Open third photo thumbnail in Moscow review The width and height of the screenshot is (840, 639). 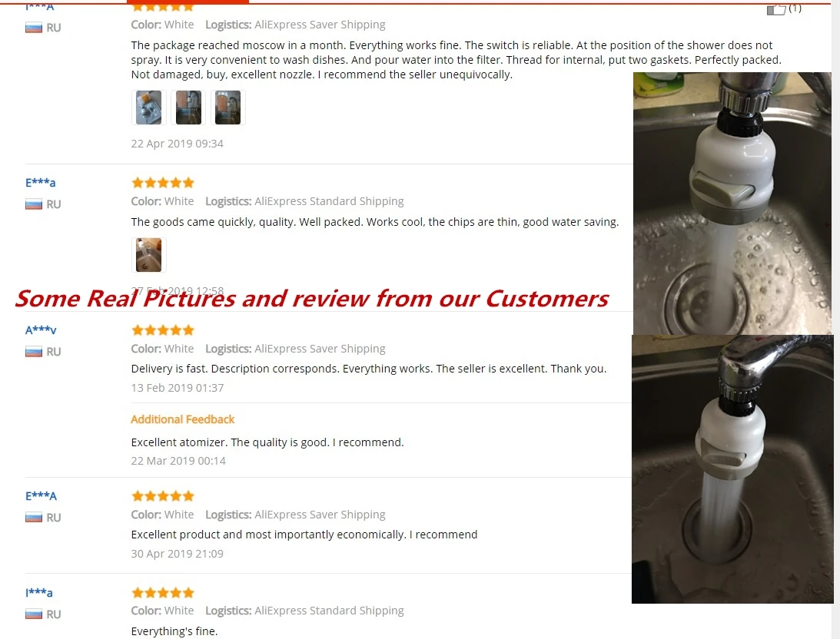tap(227, 108)
